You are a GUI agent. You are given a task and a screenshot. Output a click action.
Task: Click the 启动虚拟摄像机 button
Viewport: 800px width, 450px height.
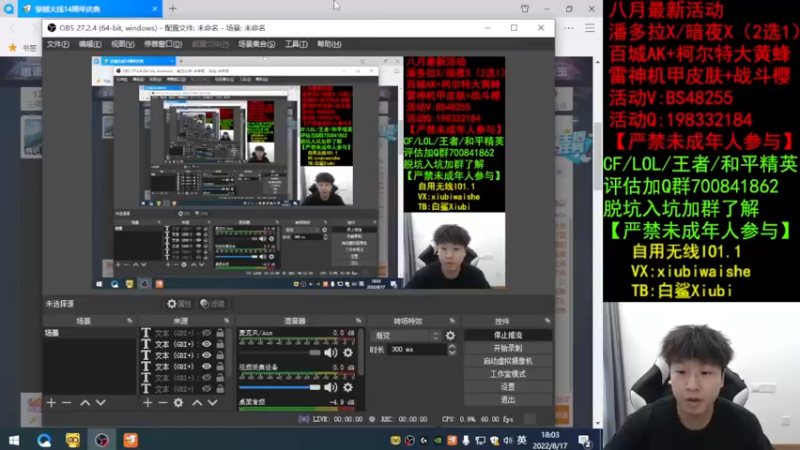(508, 361)
